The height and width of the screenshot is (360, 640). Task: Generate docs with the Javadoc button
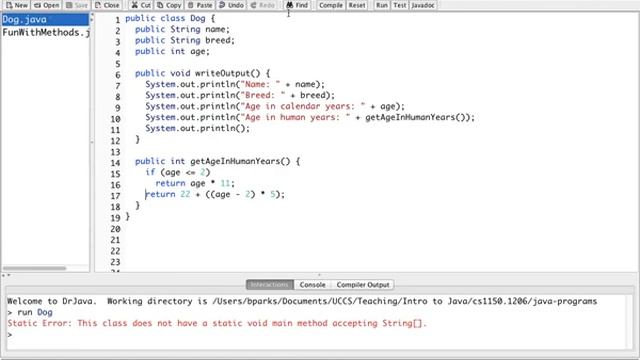tap(422, 5)
